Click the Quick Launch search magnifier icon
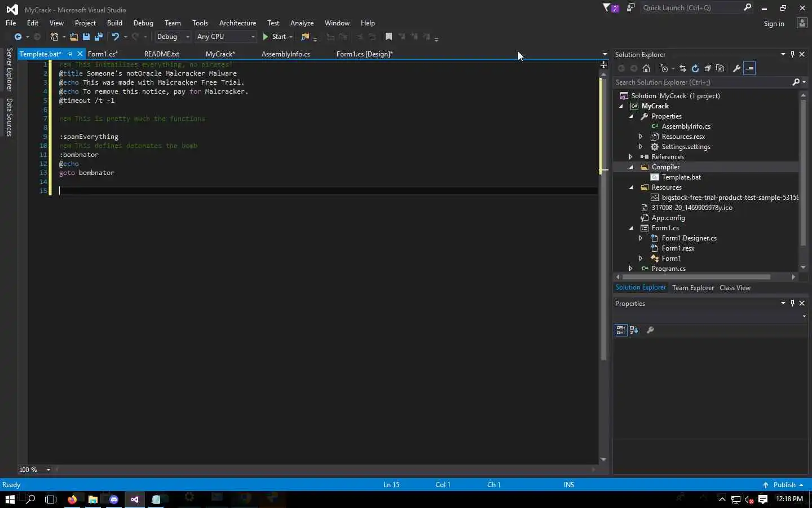This screenshot has width=812, height=508. [x=748, y=7]
